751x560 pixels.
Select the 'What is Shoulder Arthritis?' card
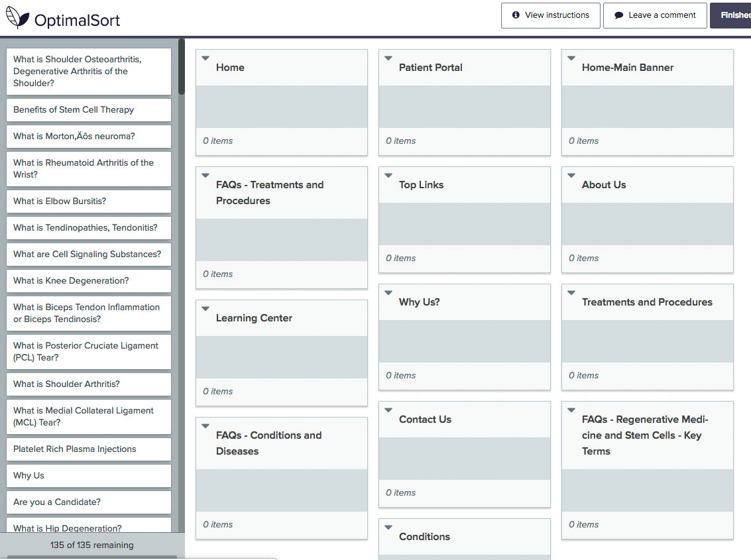[x=89, y=384]
